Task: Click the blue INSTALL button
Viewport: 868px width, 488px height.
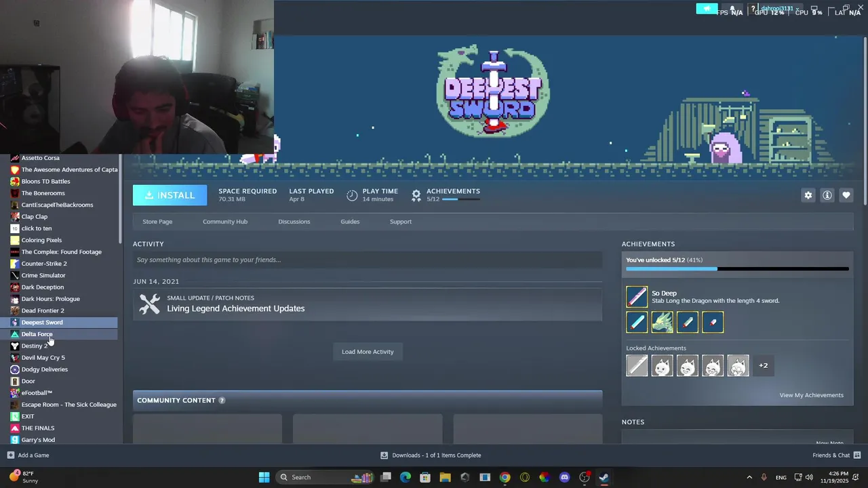Action: pyautogui.click(x=170, y=195)
